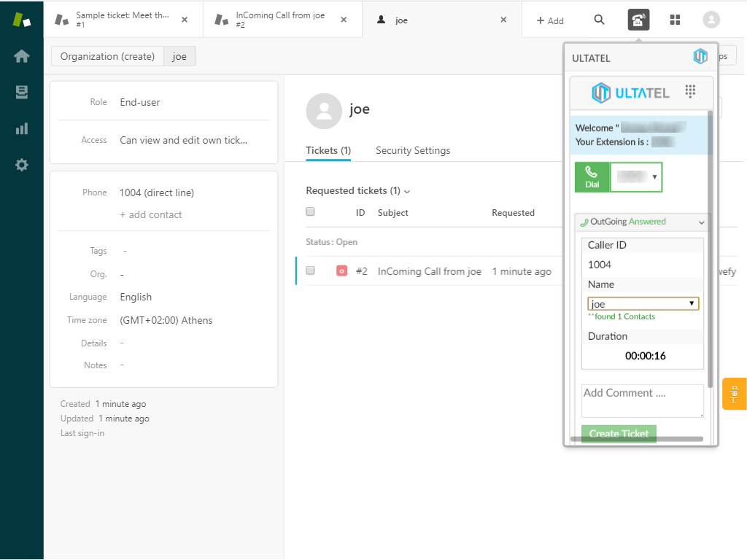
Task: Collapse the OutGoing Answered call details
Action: click(703, 222)
